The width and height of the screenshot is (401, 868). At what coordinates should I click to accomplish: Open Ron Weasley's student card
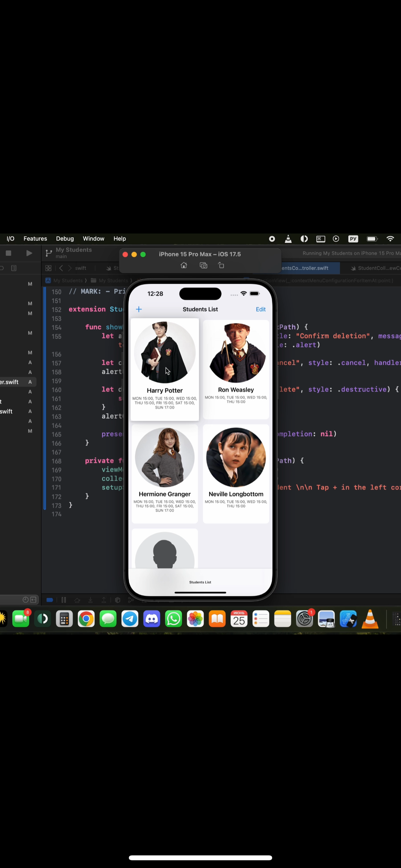236,369
